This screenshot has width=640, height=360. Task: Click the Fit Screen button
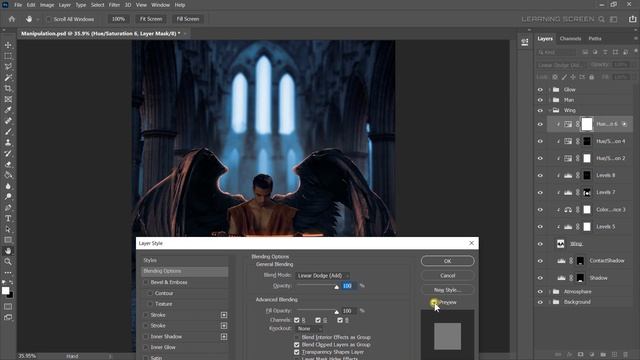tap(151, 19)
